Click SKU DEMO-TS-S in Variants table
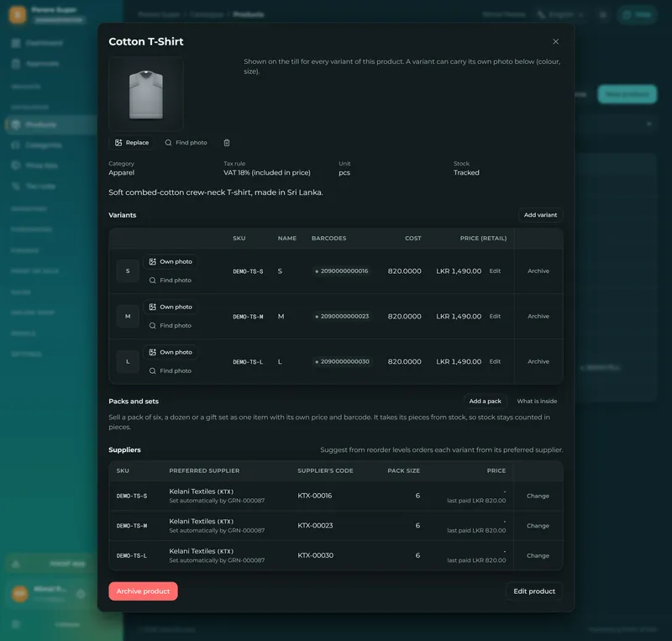 pos(248,271)
